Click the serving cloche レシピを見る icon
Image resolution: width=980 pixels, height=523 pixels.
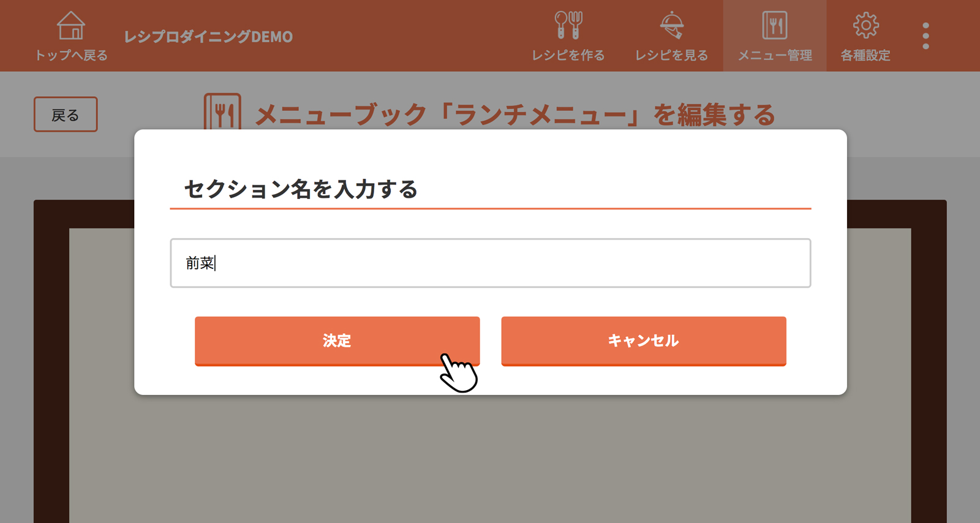point(672,26)
